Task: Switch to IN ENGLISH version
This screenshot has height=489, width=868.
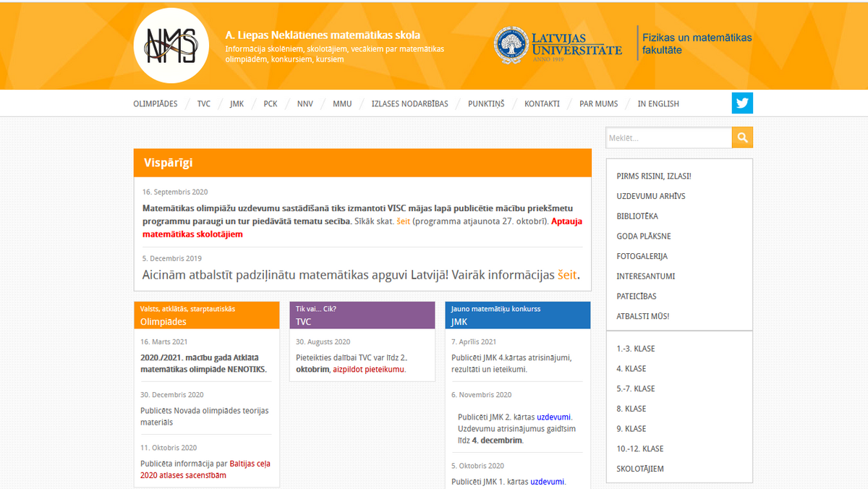Action: 658,104
